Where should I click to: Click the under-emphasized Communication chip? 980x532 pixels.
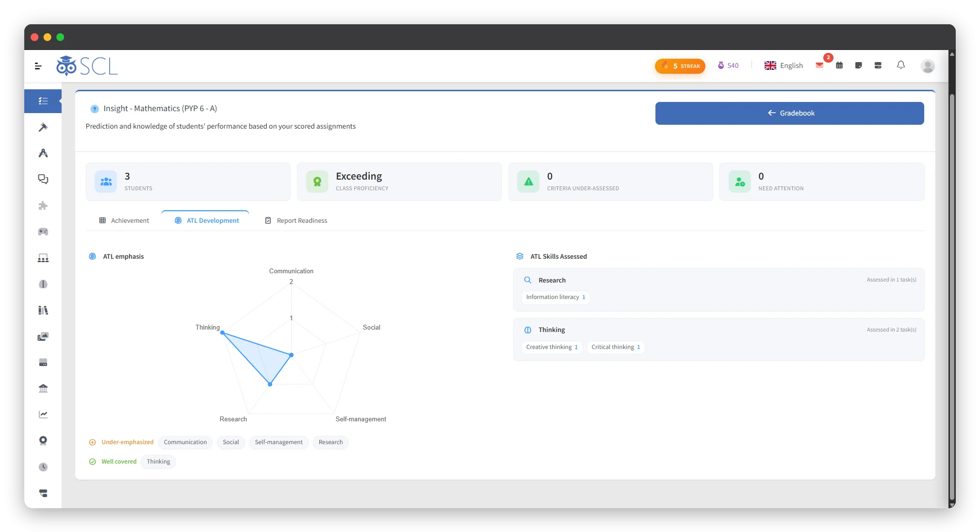[x=185, y=442]
